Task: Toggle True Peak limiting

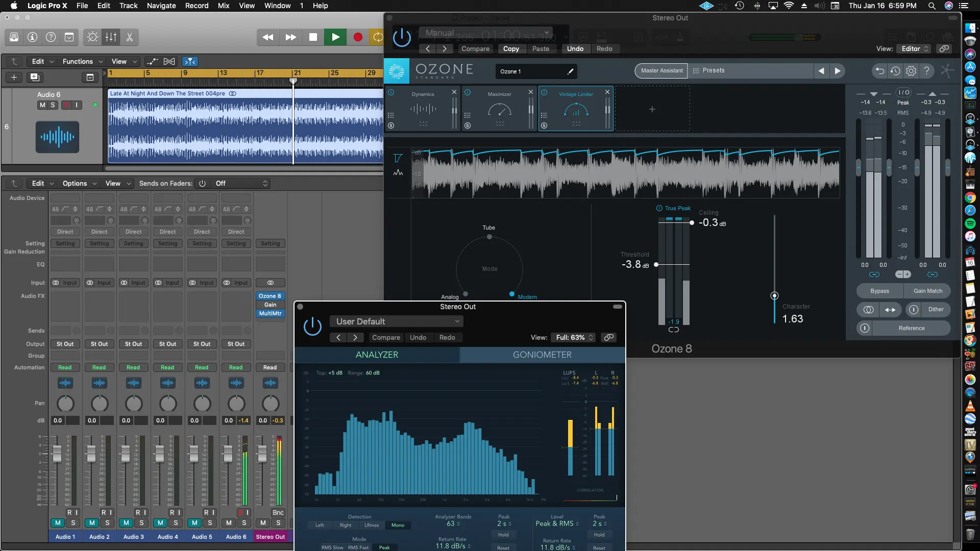Action: tap(659, 208)
